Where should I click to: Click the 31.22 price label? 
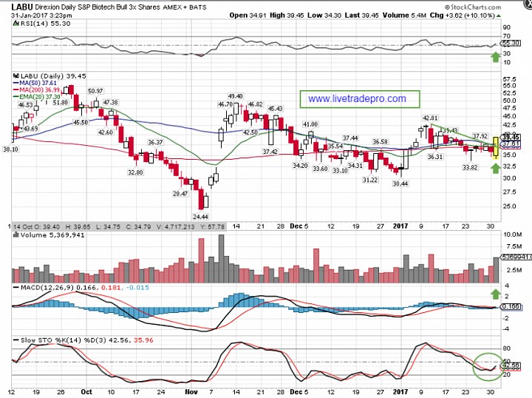pos(370,180)
